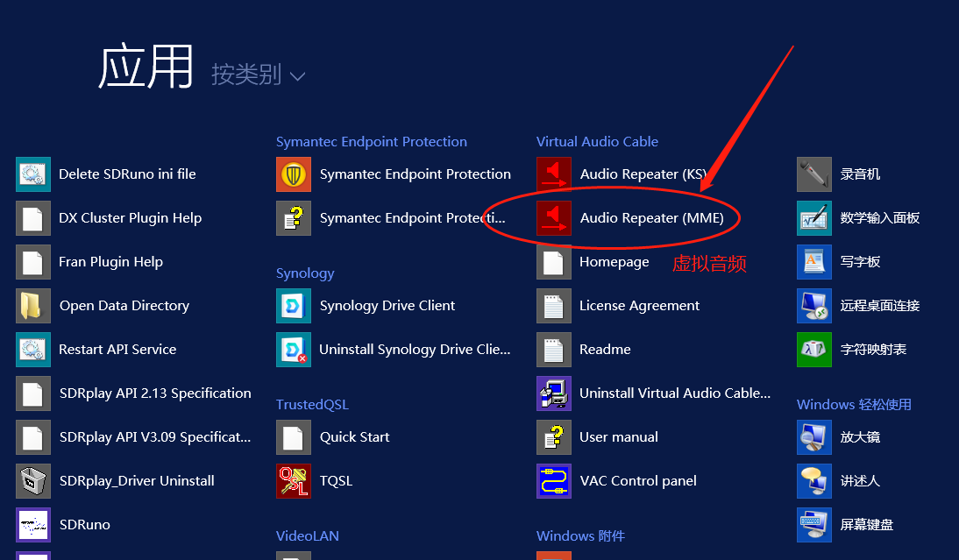
Task: Open TrustedQSL Quick Start document icon
Action: pyautogui.click(x=294, y=437)
